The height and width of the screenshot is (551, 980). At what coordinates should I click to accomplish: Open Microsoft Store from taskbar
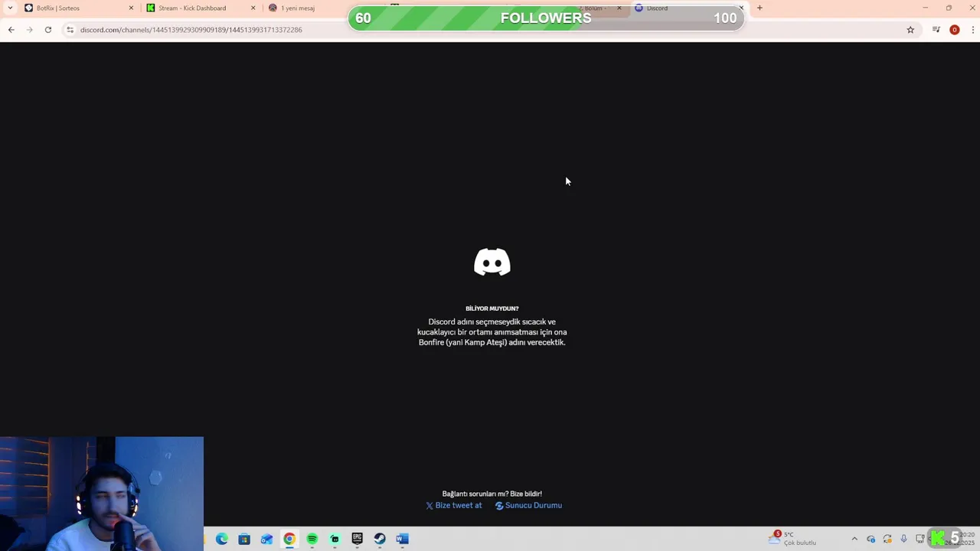[x=244, y=539]
